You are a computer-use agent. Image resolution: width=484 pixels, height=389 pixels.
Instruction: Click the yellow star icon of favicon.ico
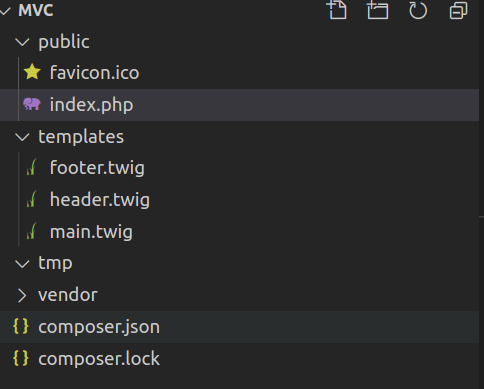[x=32, y=72]
